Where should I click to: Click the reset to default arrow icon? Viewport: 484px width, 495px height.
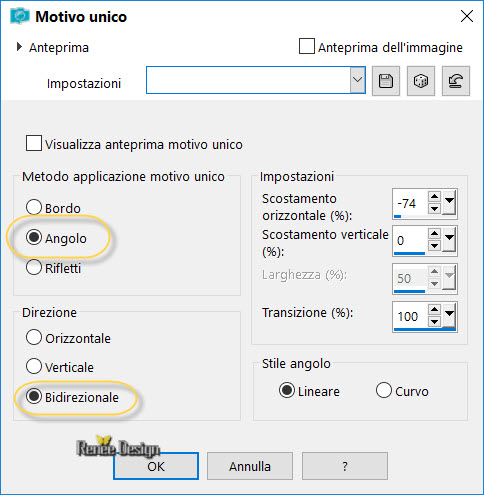pyautogui.click(x=456, y=81)
